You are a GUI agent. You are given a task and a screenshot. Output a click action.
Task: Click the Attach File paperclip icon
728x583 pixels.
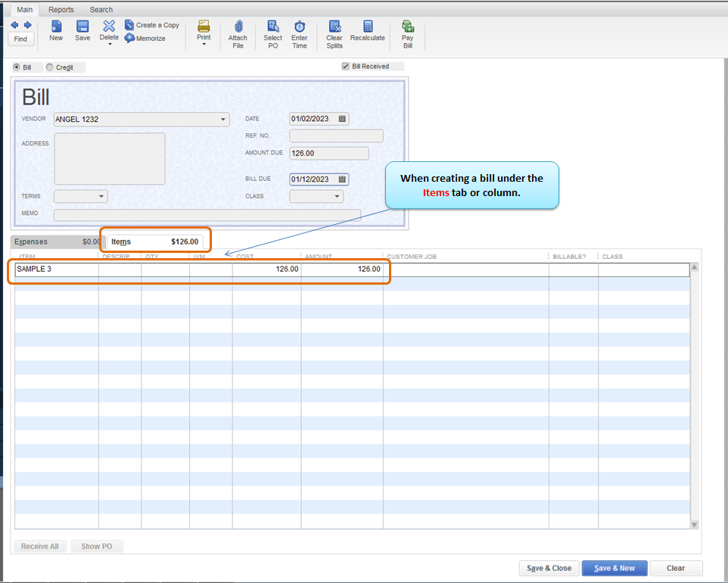click(238, 27)
